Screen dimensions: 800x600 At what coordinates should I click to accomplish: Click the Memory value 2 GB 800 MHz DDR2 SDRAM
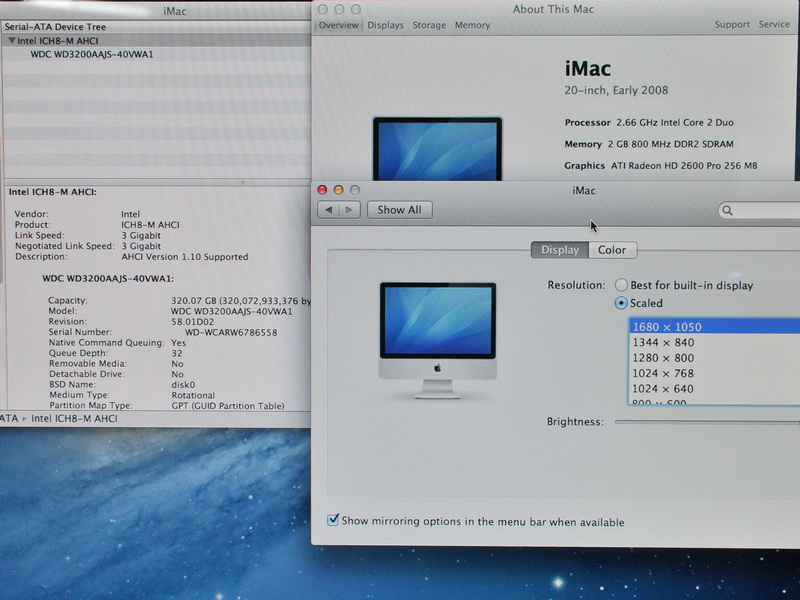[x=670, y=144]
